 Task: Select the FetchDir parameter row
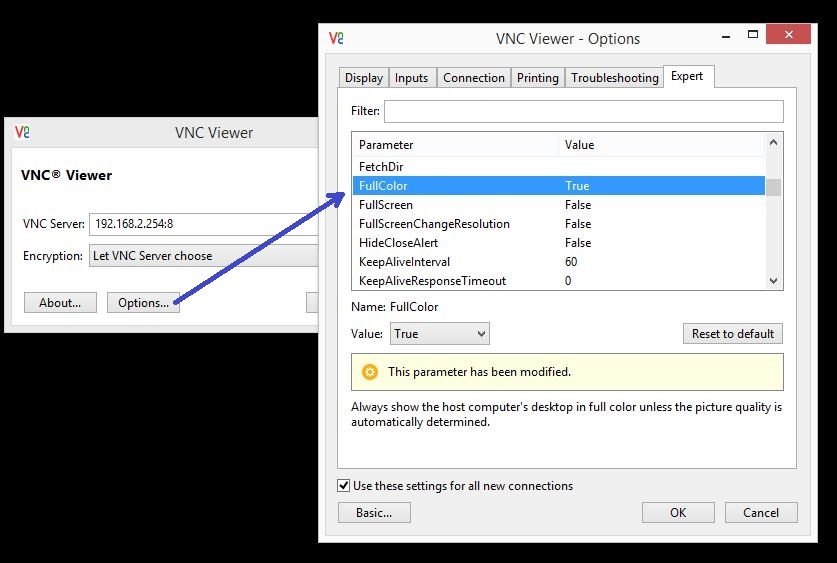click(x=559, y=166)
